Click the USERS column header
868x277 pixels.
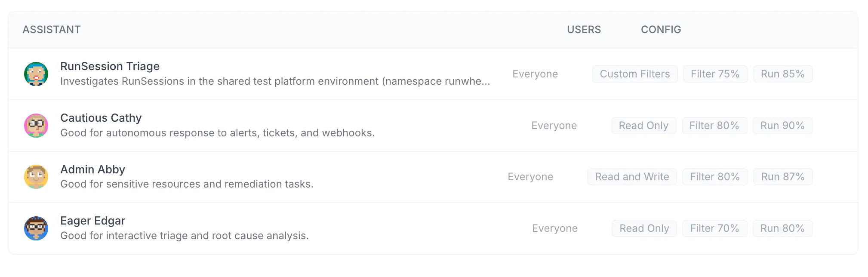point(584,30)
